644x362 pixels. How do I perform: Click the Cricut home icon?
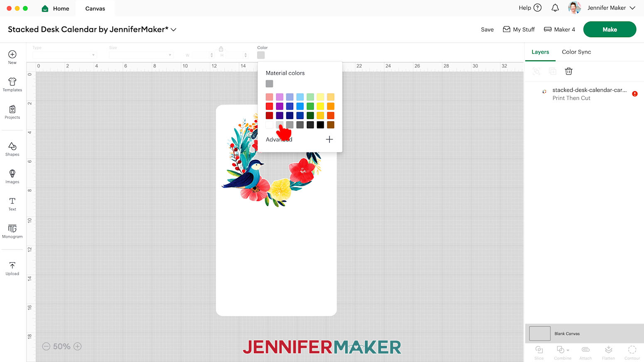click(x=45, y=9)
